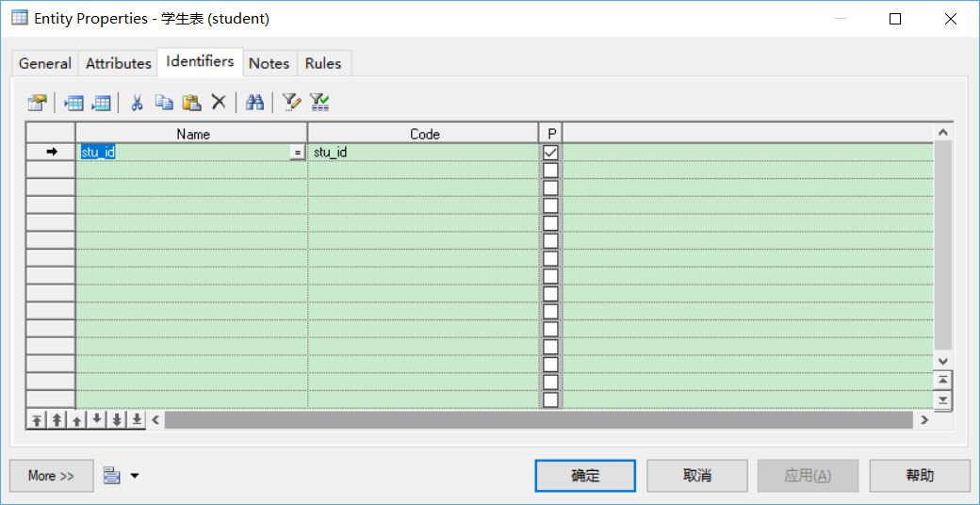Open the Attributes tab
Screen dimensions: 980x505
point(119,64)
